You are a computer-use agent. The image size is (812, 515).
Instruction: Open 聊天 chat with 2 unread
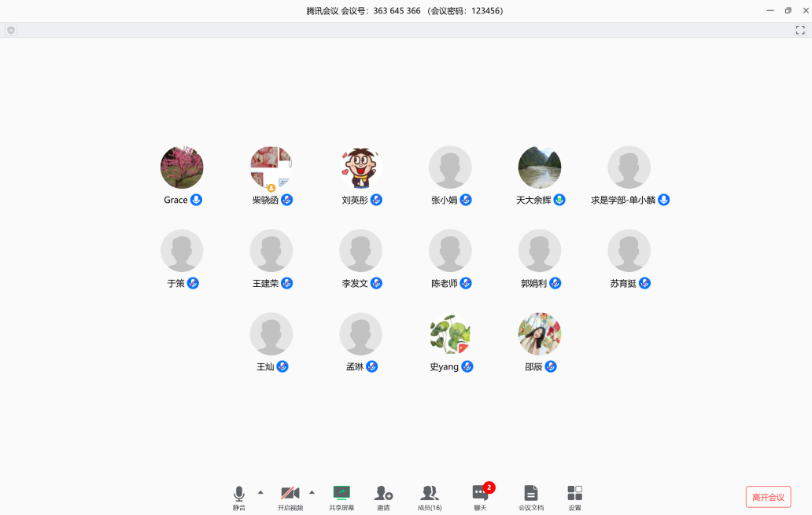(x=480, y=494)
